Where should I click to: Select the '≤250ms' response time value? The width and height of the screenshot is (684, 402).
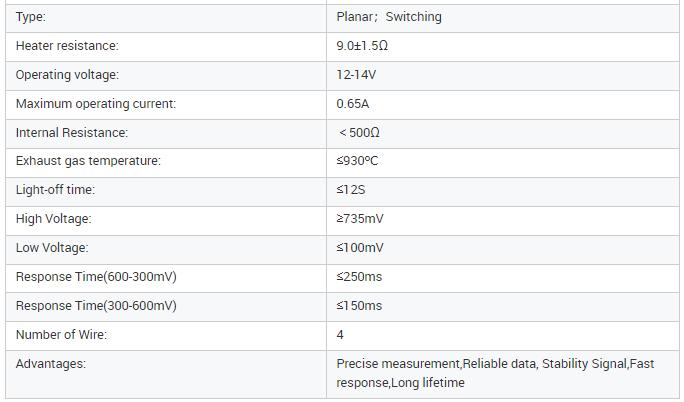tap(359, 277)
